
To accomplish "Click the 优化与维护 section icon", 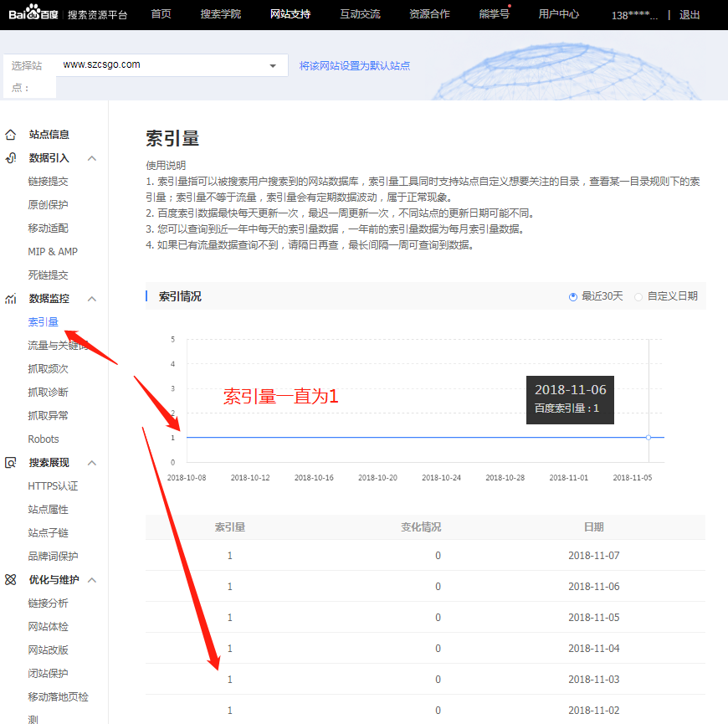I will tap(11, 579).
